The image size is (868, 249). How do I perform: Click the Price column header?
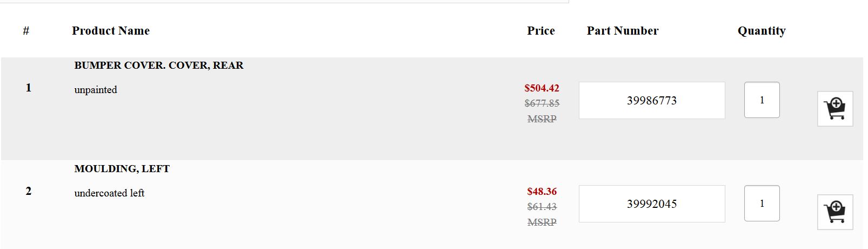541,31
